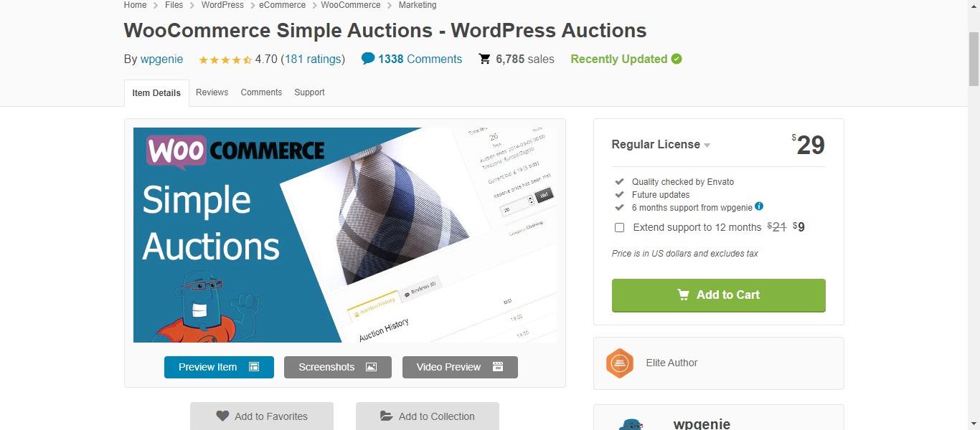Click the star rating icons
Screen dimensions: 980x430
click(x=225, y=59)
